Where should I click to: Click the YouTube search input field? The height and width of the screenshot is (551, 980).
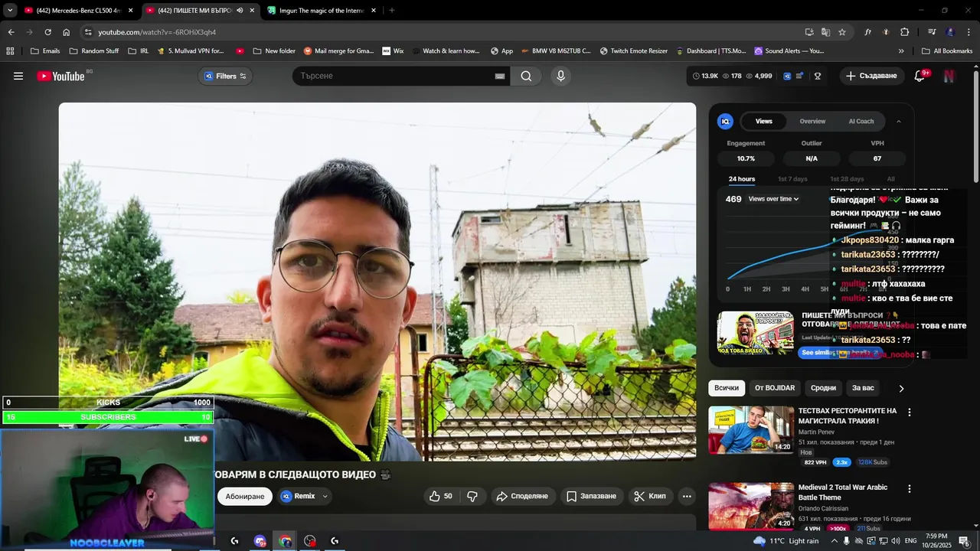[394, 76]
